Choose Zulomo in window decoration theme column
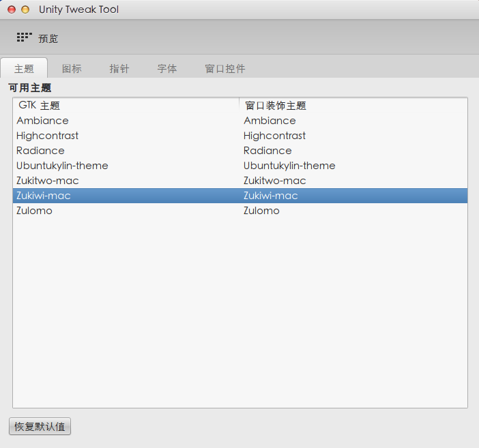 (x=261, y=211)
